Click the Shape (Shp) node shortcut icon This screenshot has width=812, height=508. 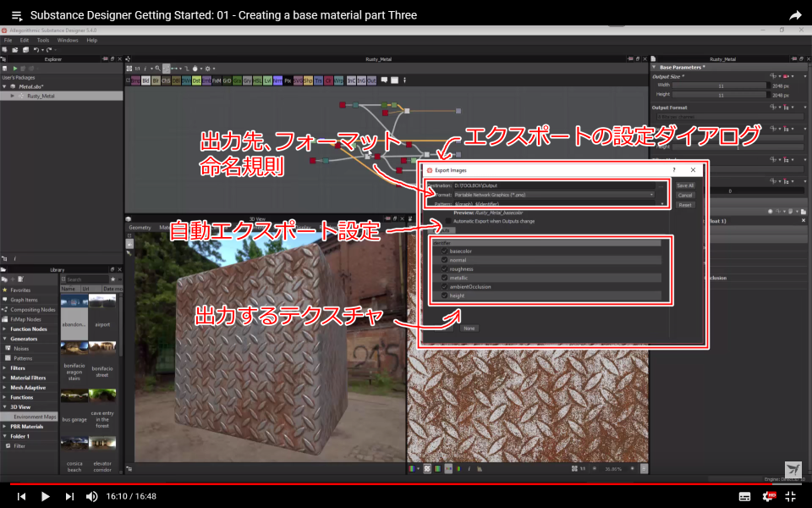tap(308, 81)
